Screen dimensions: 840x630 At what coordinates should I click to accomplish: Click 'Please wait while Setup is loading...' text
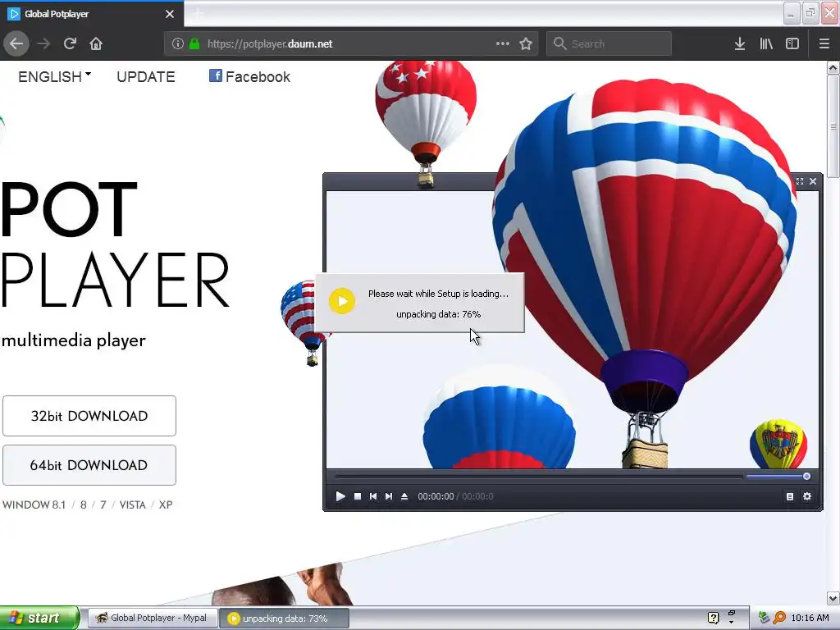point(438,294)
